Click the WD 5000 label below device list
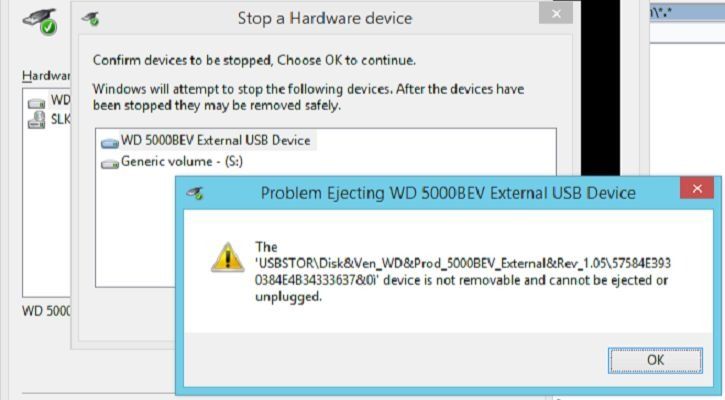 pyautogui.click(x=46, y=311)
